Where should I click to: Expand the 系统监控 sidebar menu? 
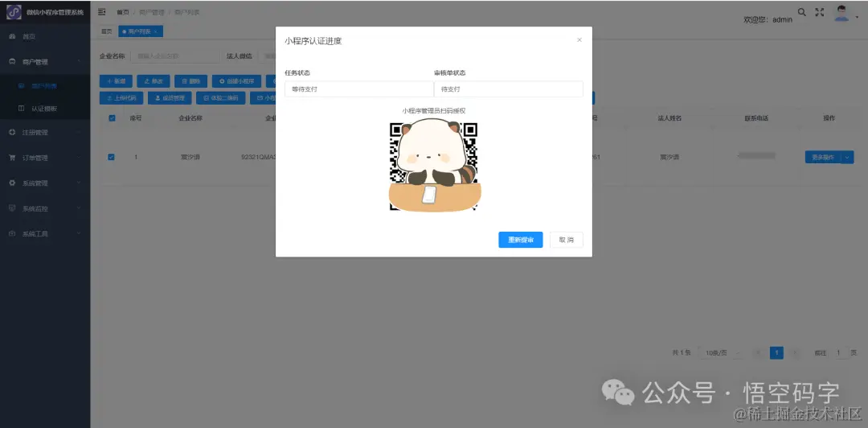(45, 208)
